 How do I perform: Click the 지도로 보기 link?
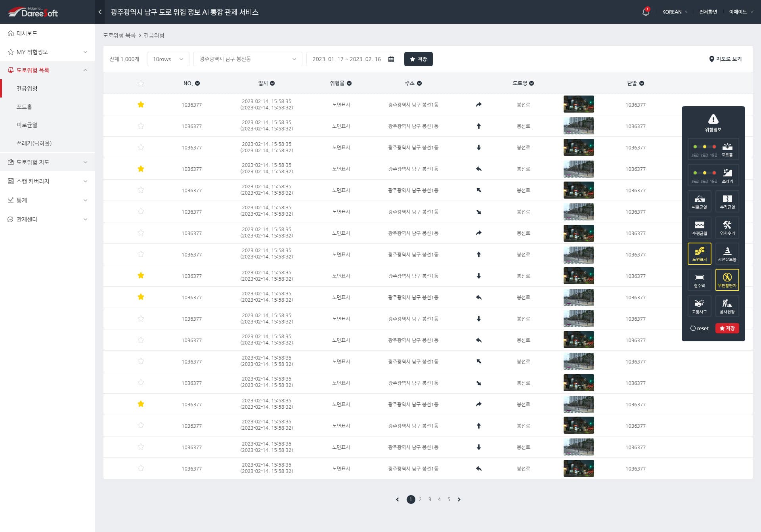point(725,59)
